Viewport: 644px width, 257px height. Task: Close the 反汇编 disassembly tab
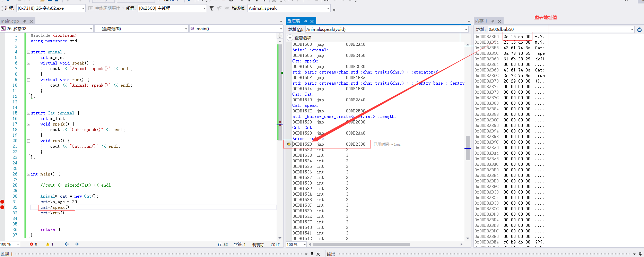tap(312, 21)
